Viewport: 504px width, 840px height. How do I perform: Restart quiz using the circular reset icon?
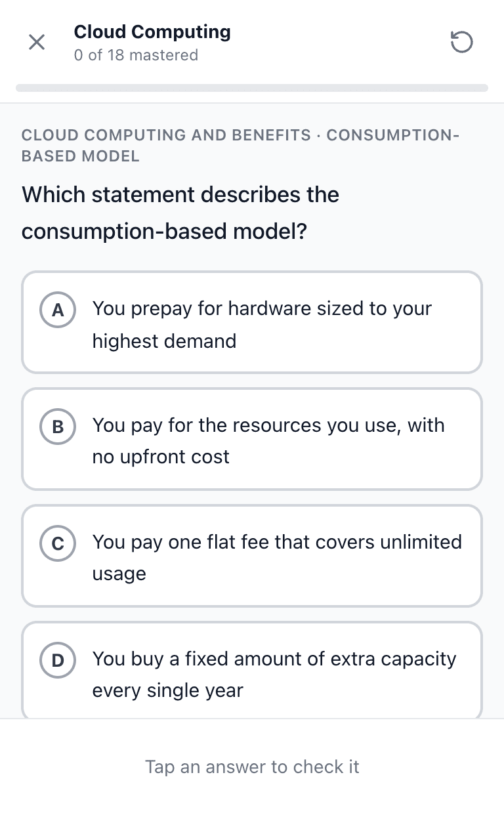click(461, 43)
